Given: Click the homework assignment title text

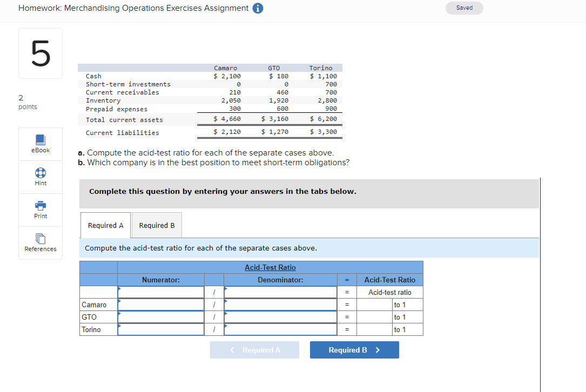Looking at the screenshot, I should click(133, 8).
